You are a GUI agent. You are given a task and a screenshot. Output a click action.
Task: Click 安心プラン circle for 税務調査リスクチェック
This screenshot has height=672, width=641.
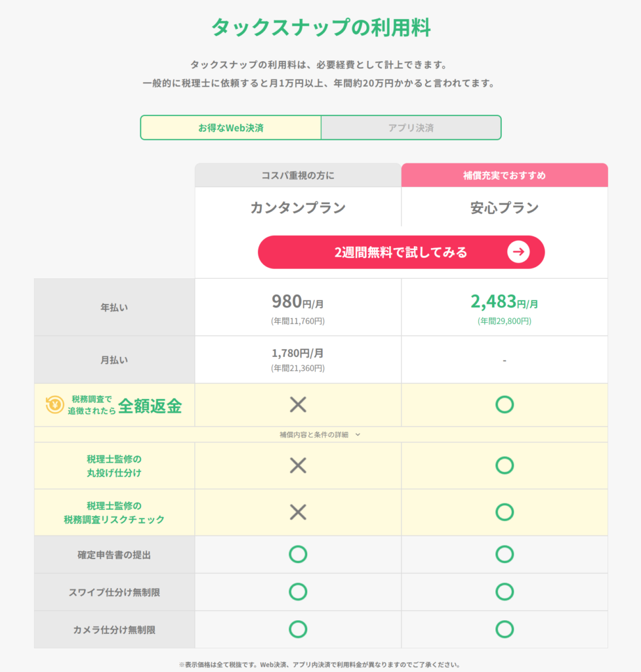[504, 512]
